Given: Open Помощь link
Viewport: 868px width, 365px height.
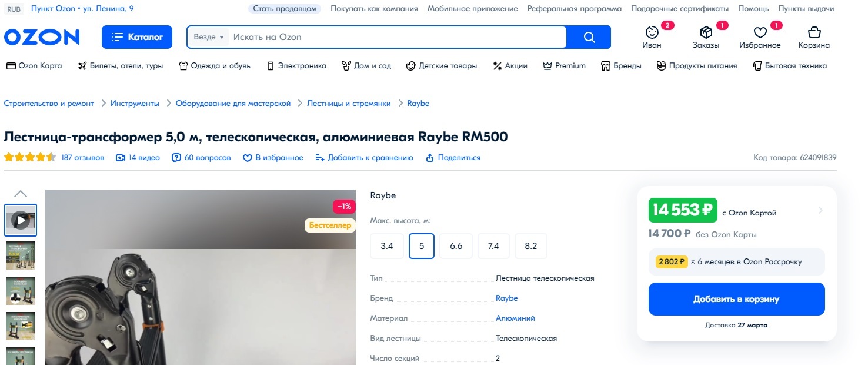Looking at the screenshot, I should [753, 9].
